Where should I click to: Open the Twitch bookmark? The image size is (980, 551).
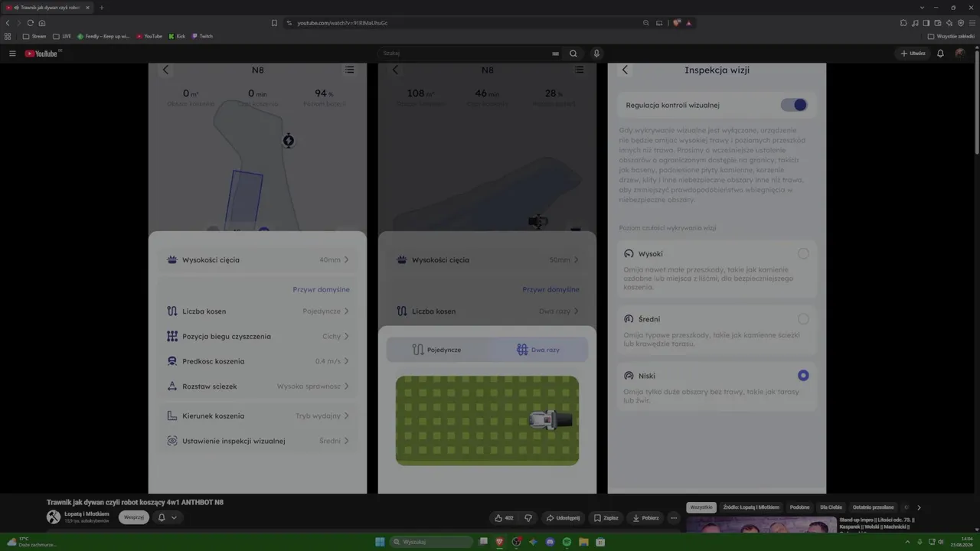coord(202,36)
